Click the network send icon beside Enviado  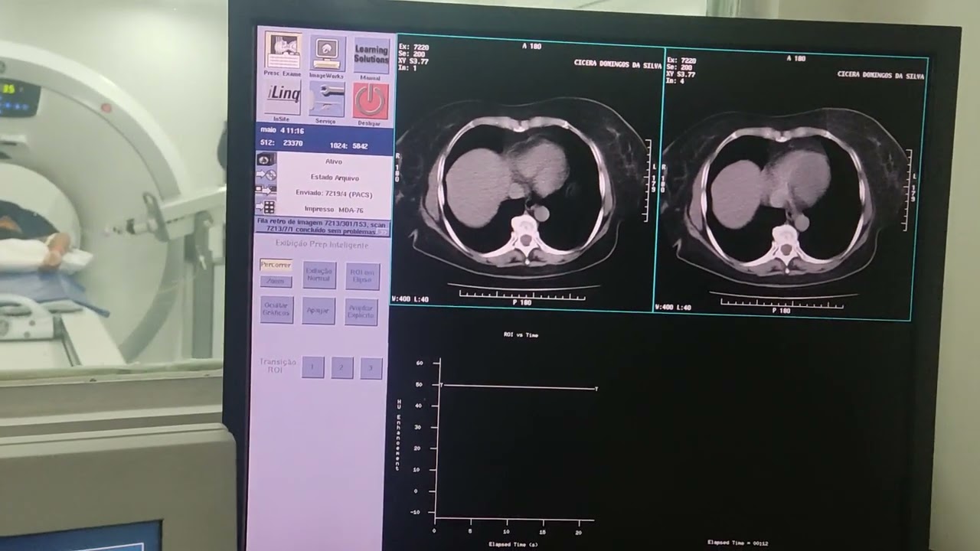coord(266,191)
